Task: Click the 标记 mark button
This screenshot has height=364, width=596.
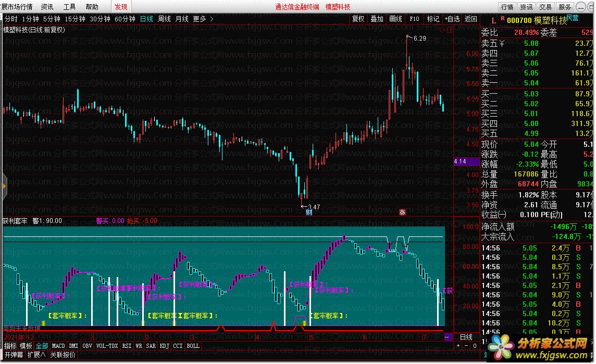Action: pos(433,19)
